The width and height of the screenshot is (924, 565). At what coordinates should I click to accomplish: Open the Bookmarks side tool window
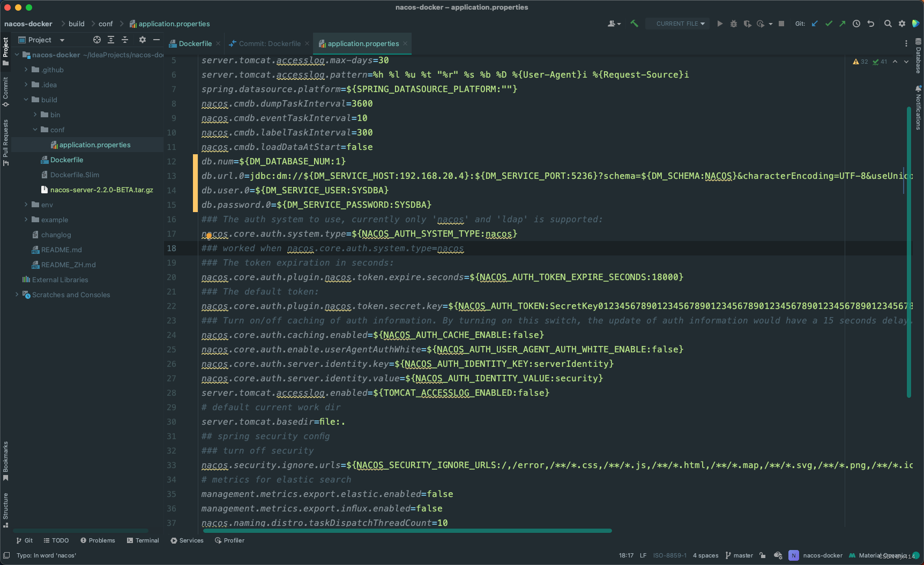tap(5, 461)
